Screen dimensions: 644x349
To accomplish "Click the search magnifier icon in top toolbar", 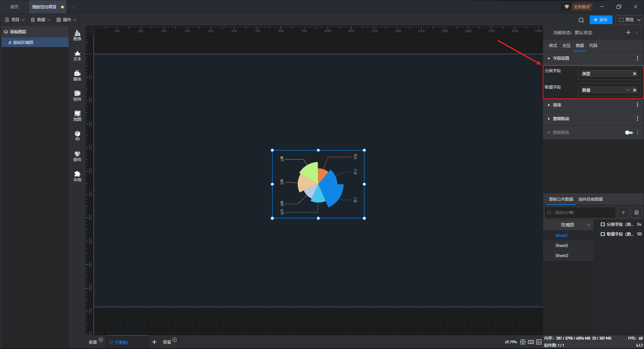I will point(581,20).
